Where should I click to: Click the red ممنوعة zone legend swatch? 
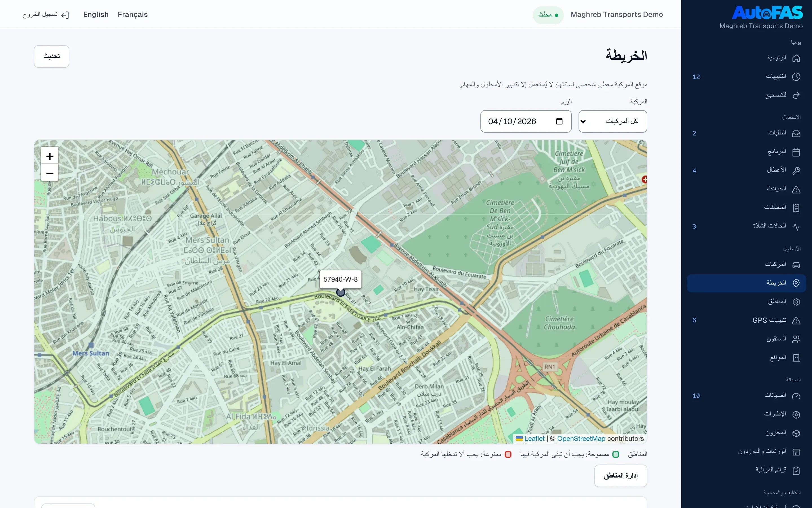click(508, 454)
